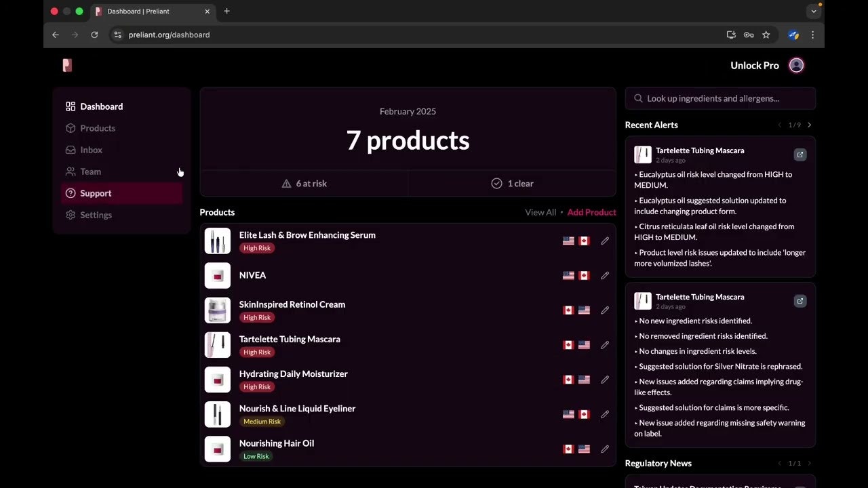Screen dimensions: 868x488
Task: Click the site information icon
Action: tap(117, 35)
